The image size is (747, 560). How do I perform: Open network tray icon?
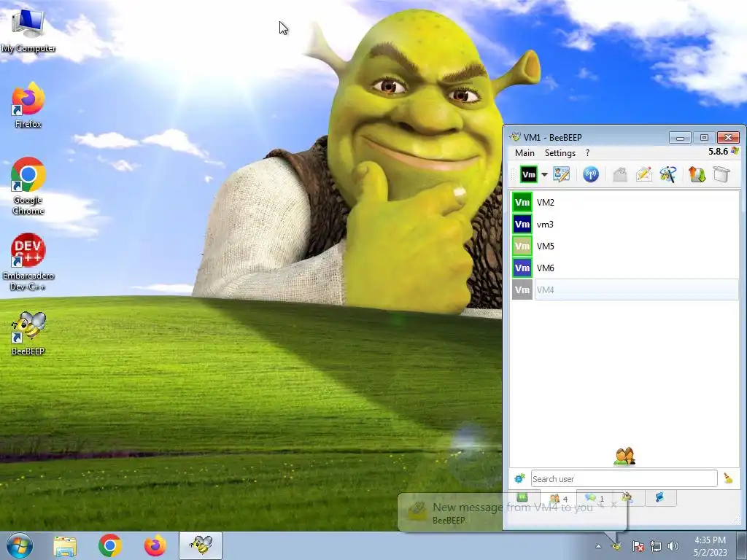pos(656,546)
